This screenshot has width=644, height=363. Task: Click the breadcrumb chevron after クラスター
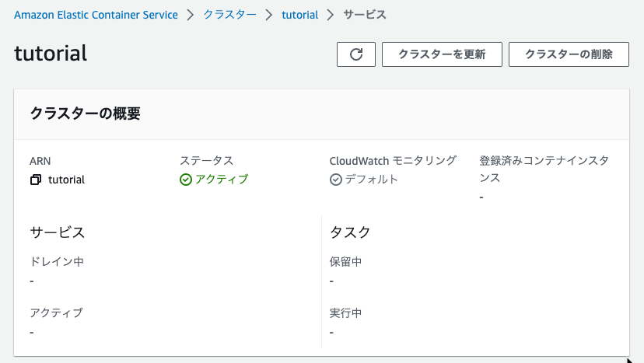pos(268,16)
